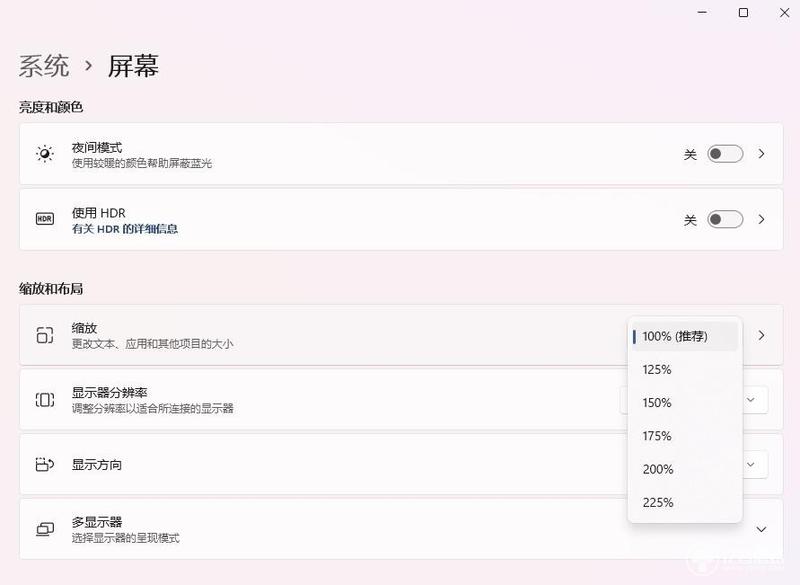Click the 多显示器 multiple displays icon

45,529
